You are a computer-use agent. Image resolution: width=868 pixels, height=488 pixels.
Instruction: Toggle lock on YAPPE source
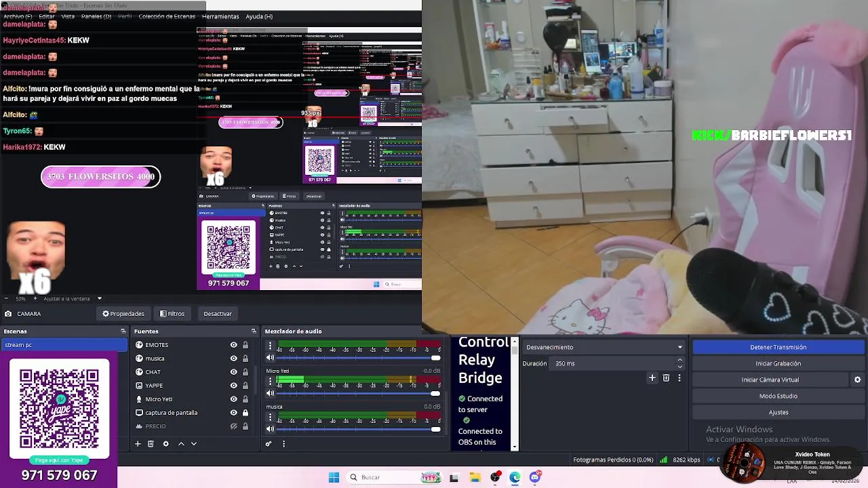pos(245,386)
